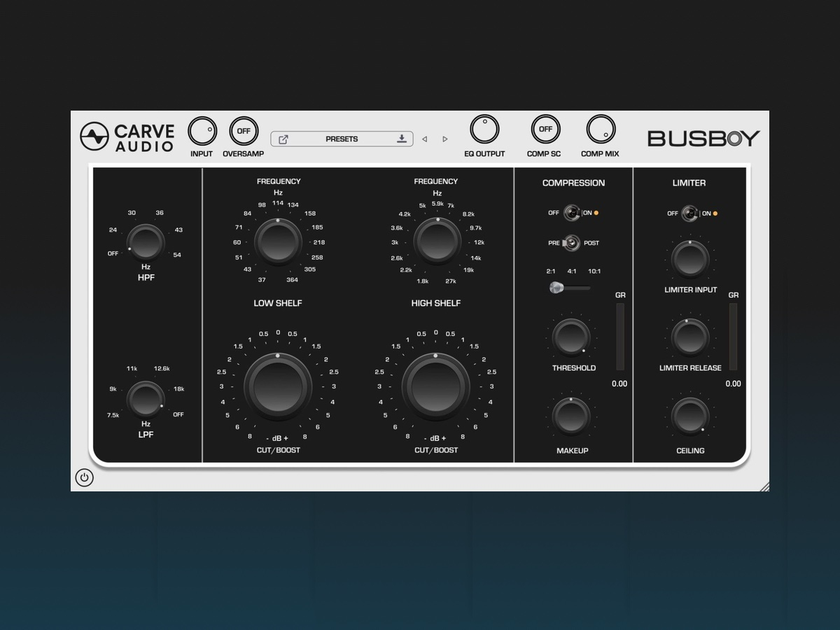Toggle the OVERSAMP off button
The height and width of the screenshot is (630, 840).
(x=244, y=131)
